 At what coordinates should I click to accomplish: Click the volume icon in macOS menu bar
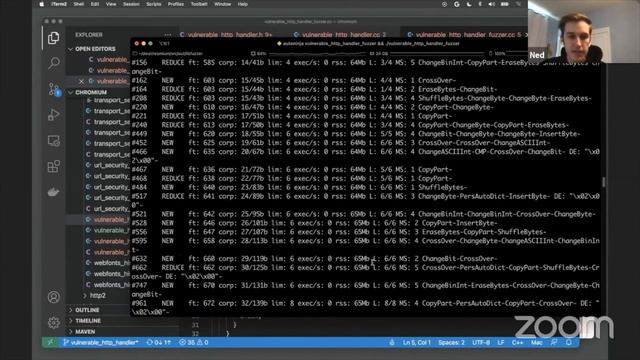[492, 4]
